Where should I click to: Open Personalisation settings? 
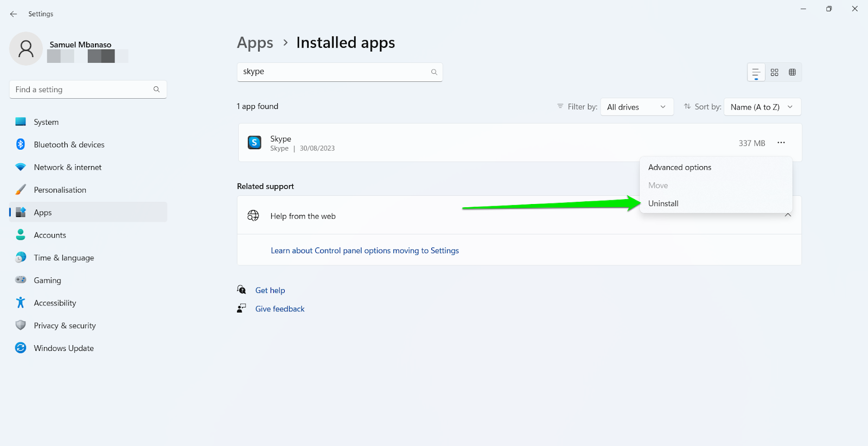pos(88,190)
